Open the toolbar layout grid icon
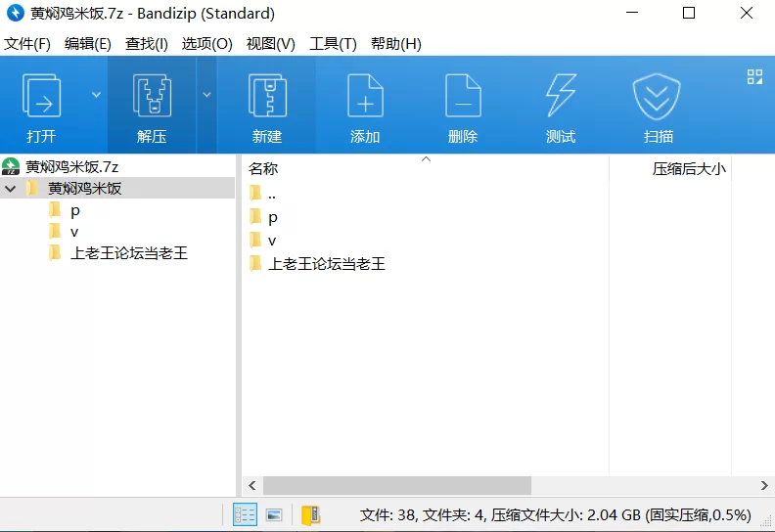The height and width of the screenshot is (532, 775). click(x=754, y=76)
